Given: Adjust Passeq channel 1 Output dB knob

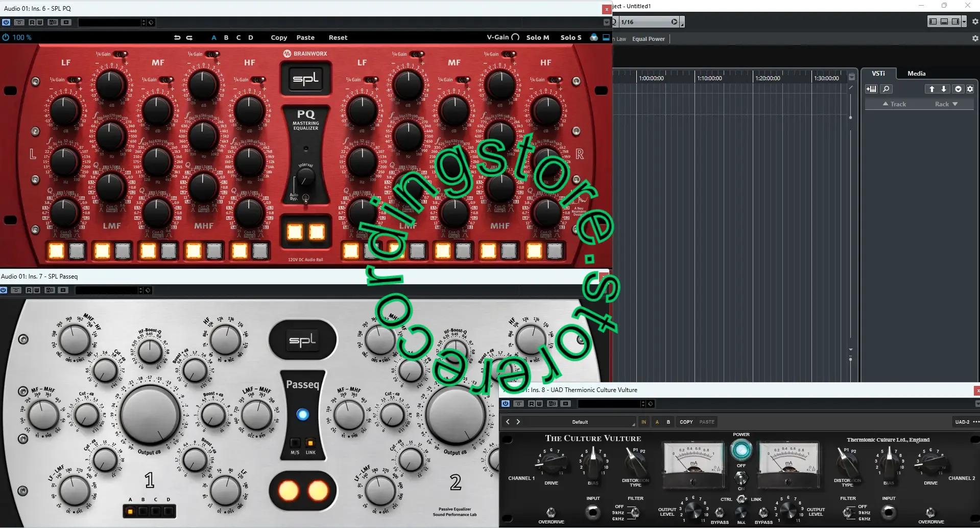Looking at the screenshot, I should 150,415.
